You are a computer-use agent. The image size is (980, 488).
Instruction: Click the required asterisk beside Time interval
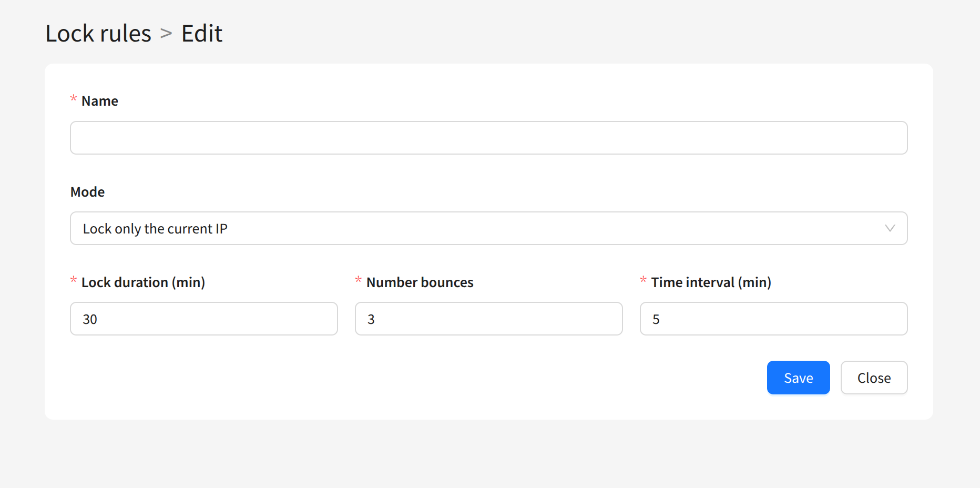coord(643,280)
